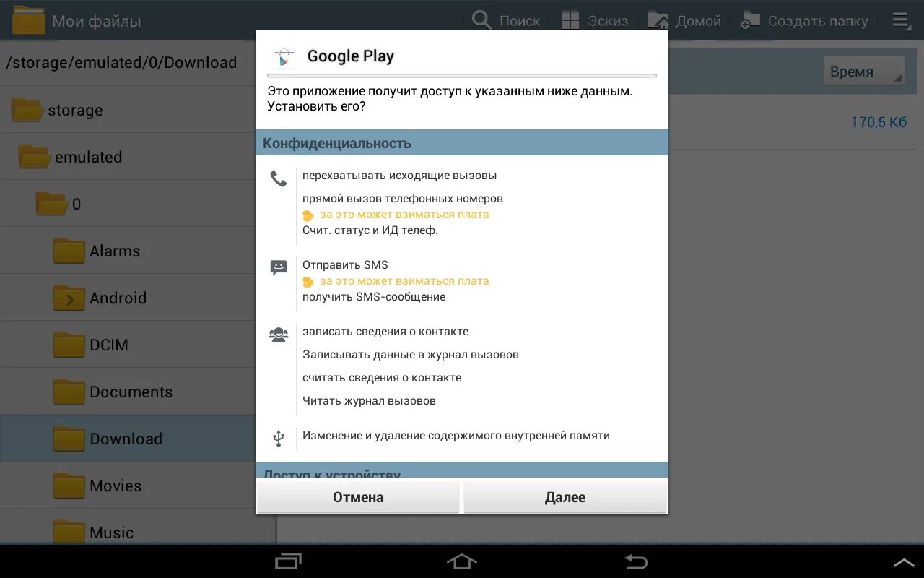Image resolution: width=924 pixels, height=578 pixels.
Task: Click the phone calls permission icon
Action: [x=279, y=178]
